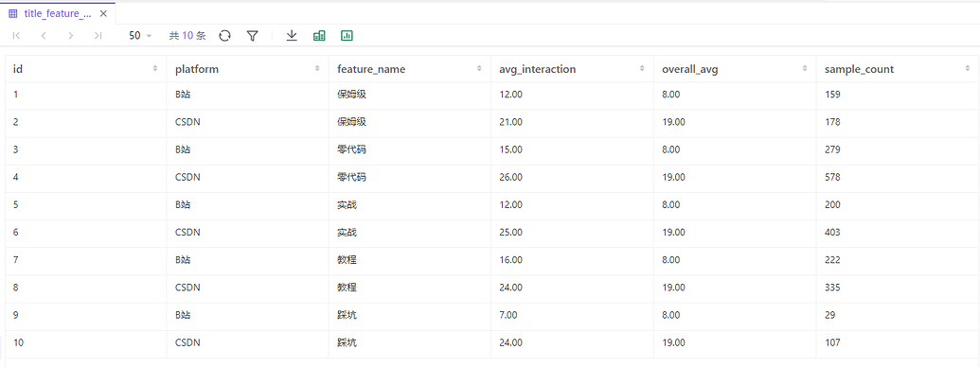Go to the first page
This screenshot has width=980, height=367.
pyautogui.click(x=16, y=36)
